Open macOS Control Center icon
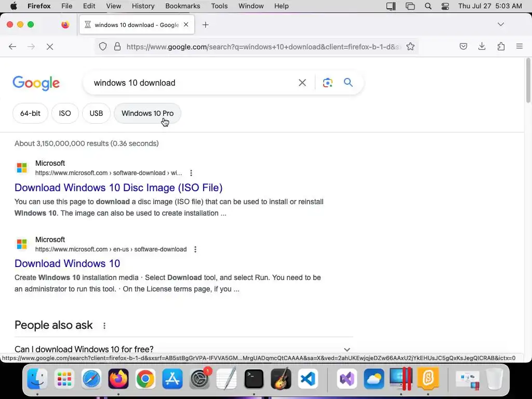Viewport: 532px width, 399px height. point(445,6)
